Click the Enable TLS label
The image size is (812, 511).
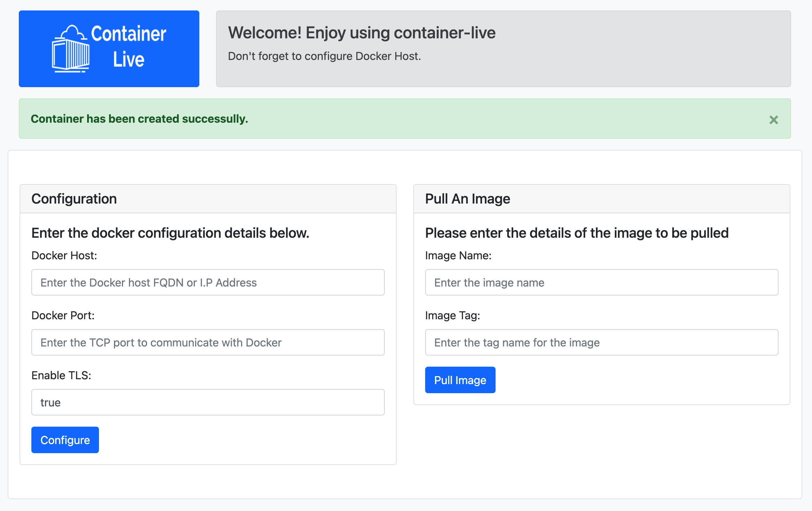coord(61,375)
